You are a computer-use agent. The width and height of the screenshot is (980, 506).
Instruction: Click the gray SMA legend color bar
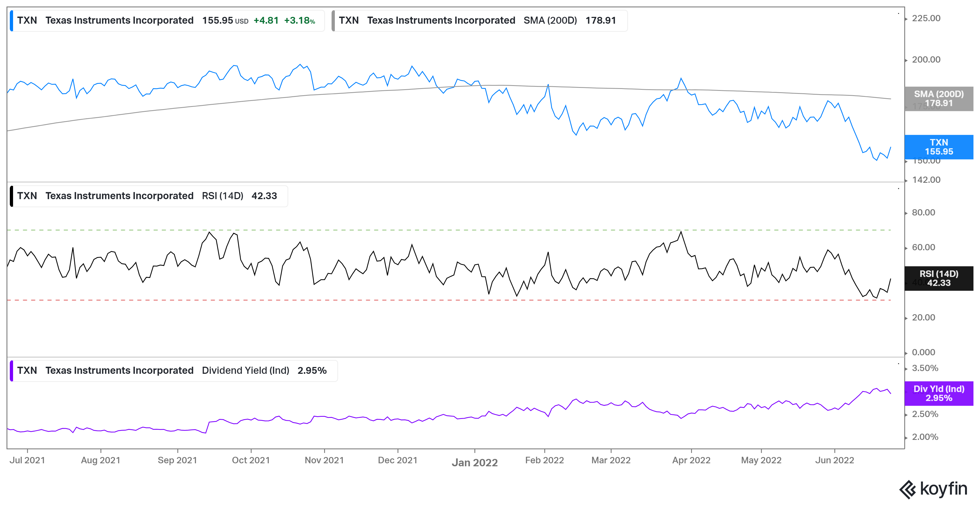(333, 20)
